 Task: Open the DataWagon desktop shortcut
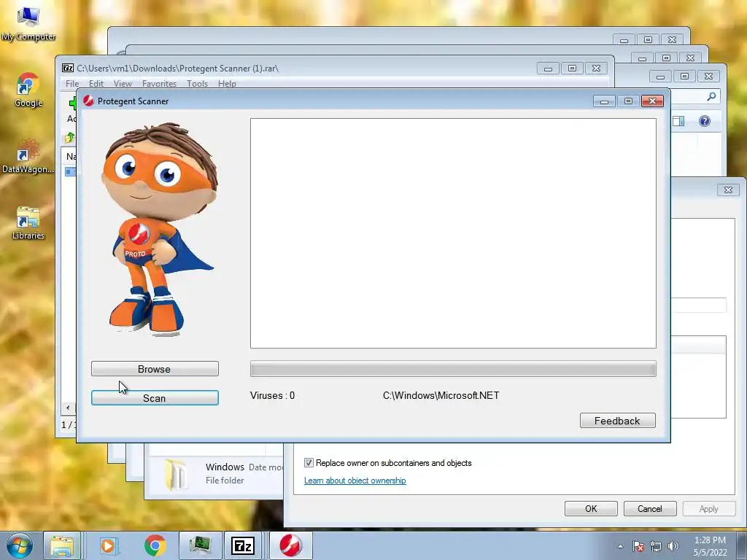28,156
